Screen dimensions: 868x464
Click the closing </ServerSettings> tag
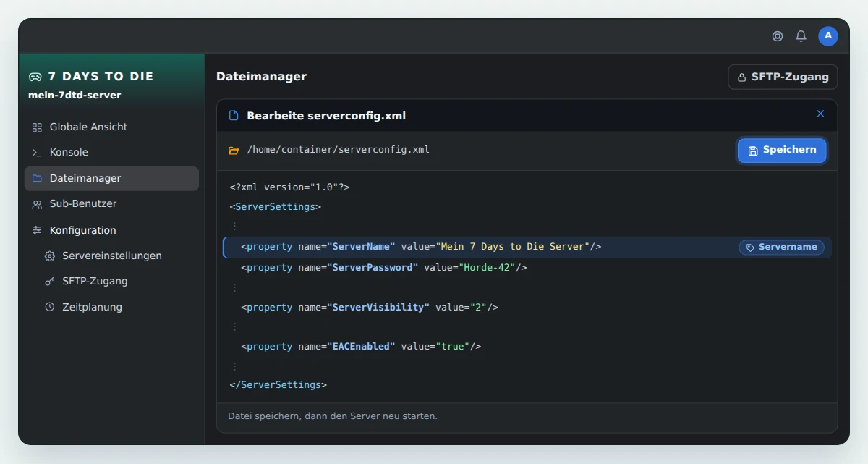[x=278, y=385]
